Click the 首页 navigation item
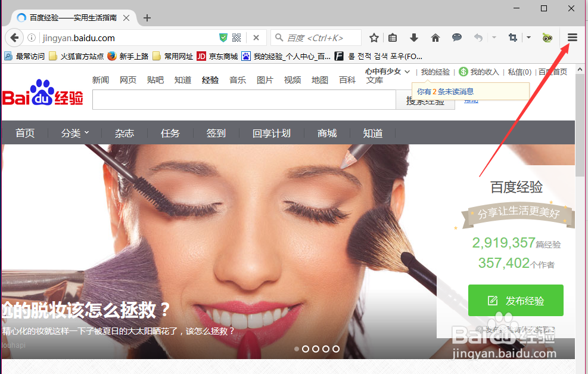The width and height of the screenshot is (588, 374). [x=25, y=133]
